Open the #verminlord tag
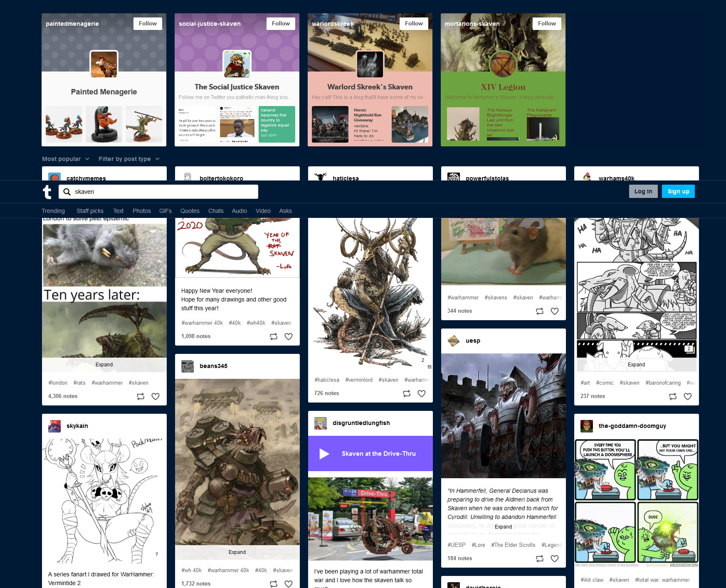The width and height of the screenshot is (726, 588). coord(359,380)
